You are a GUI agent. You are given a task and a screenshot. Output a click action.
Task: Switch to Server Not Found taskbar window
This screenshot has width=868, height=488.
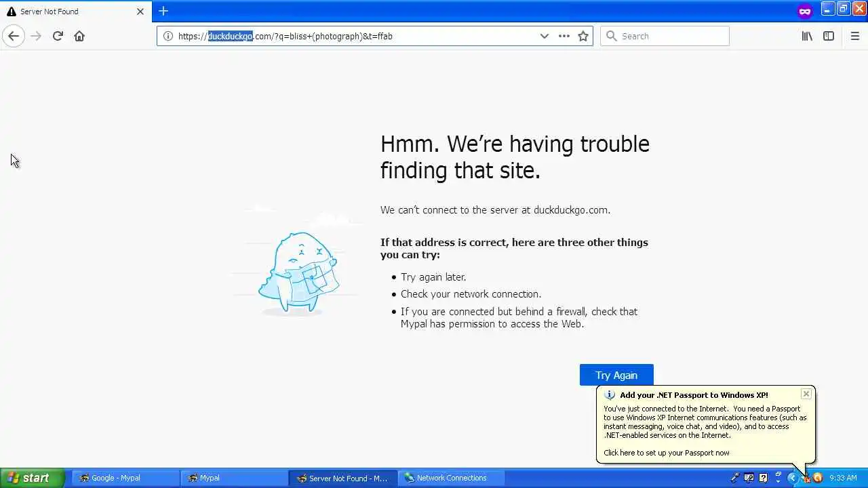pos(343,478)
